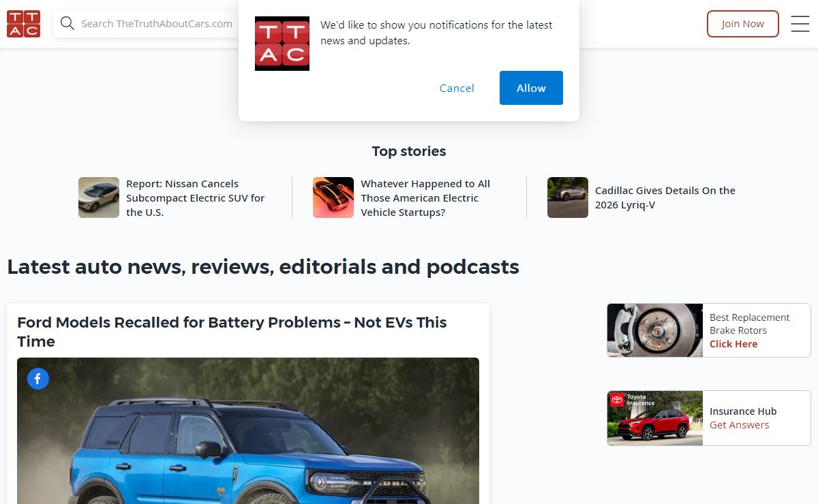Click the Latest auto news heading text
The height and width of the screenshot is (504, 818).
coord(263,266)
